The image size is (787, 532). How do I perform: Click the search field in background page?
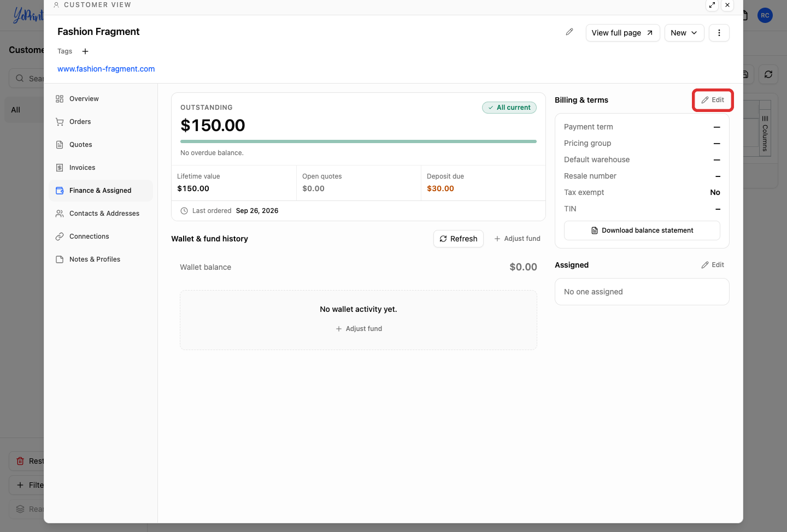tap(26, 78)
